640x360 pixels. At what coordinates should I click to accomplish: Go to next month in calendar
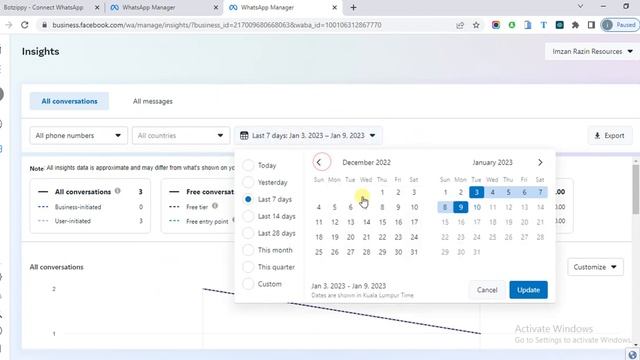(540, 162)
